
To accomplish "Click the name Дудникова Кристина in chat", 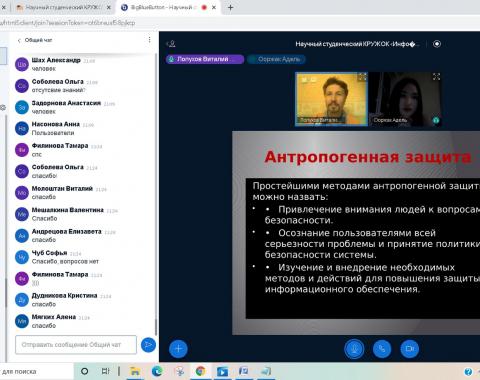I will click(64, 296).
